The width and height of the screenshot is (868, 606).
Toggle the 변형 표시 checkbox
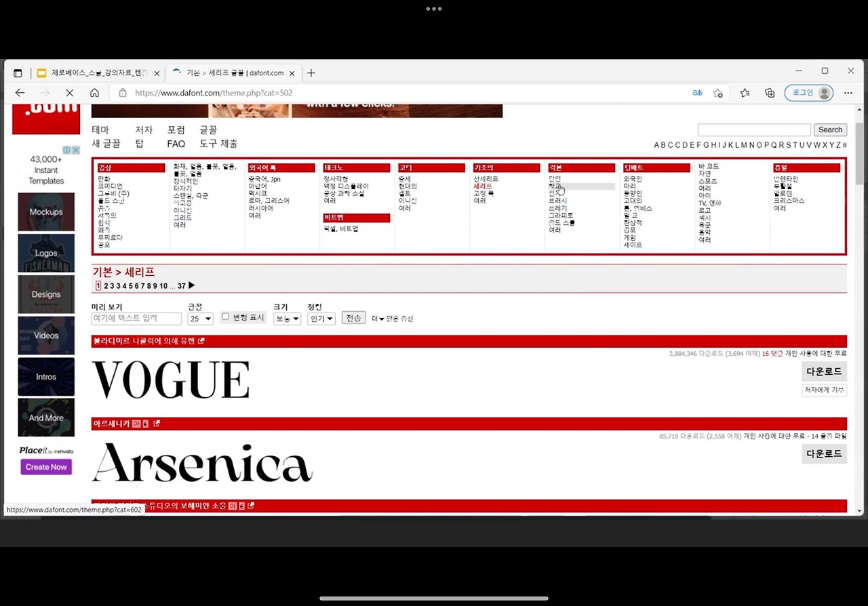point(226,317)
